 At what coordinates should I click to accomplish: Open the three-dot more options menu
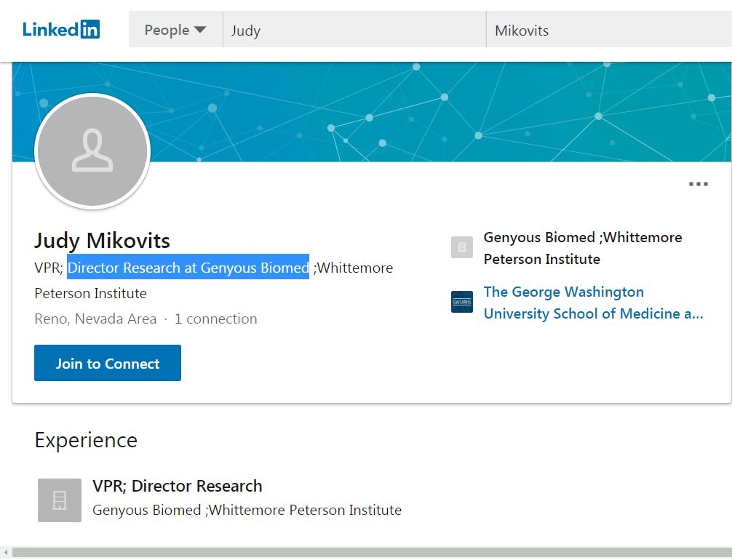(x=698, y=185)
